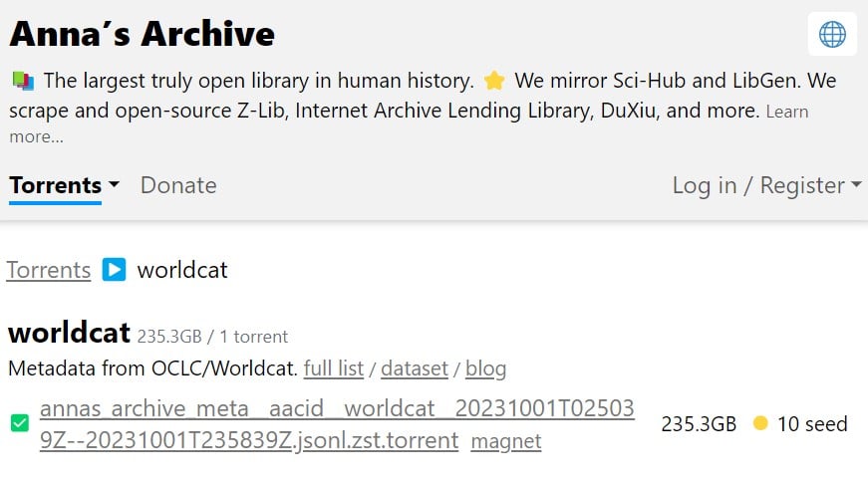The image size is (868, 490).
Task: Go to Torrents breadcrumb link
Action: click(49, 270)
